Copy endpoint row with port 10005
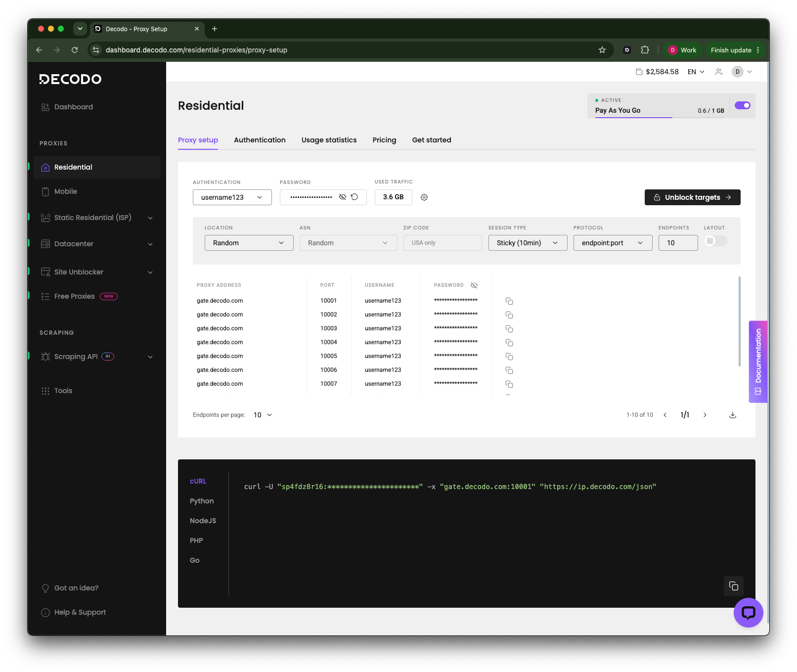 (509, 357)
